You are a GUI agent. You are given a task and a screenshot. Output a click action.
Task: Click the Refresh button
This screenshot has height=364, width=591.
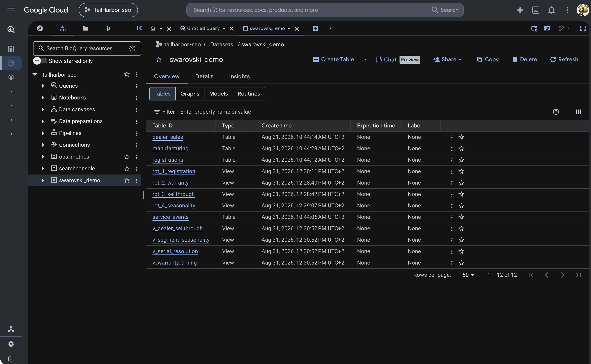[x=564, y=59]
